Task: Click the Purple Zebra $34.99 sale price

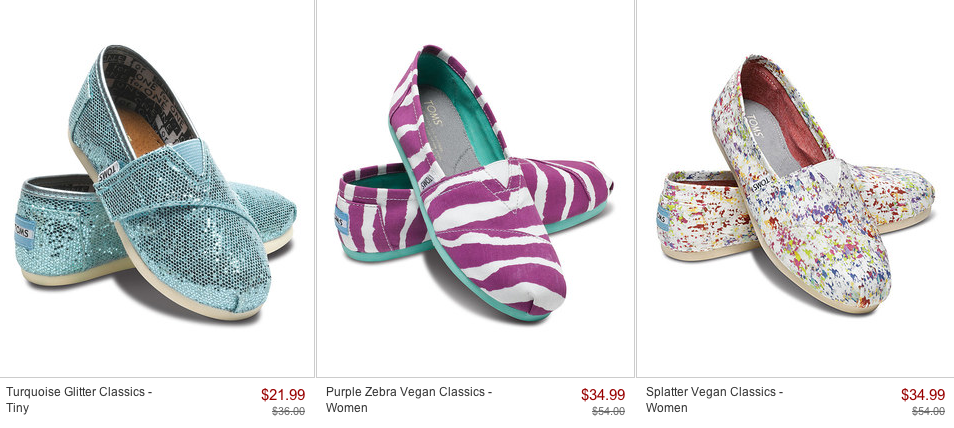Action: [x=603, y=395]
